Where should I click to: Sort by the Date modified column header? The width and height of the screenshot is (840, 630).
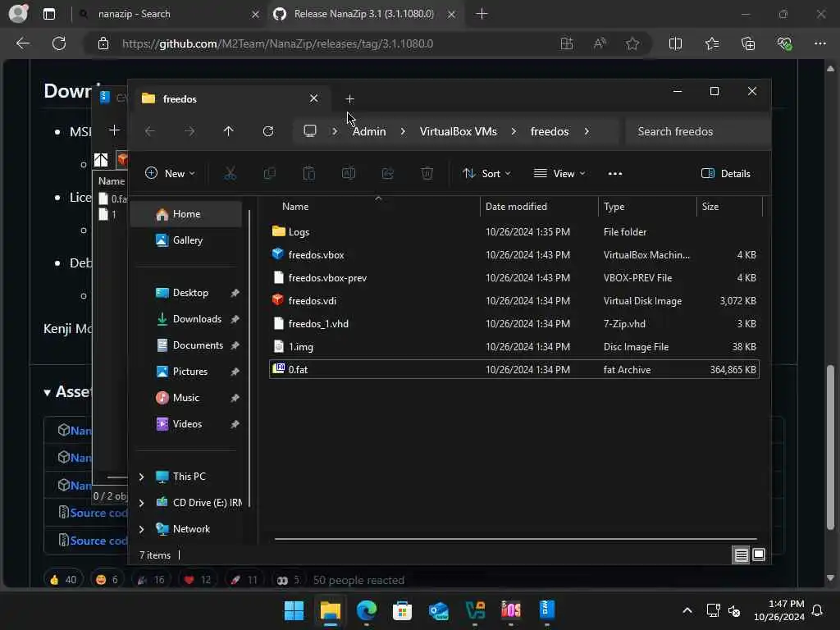click(539, 207)
